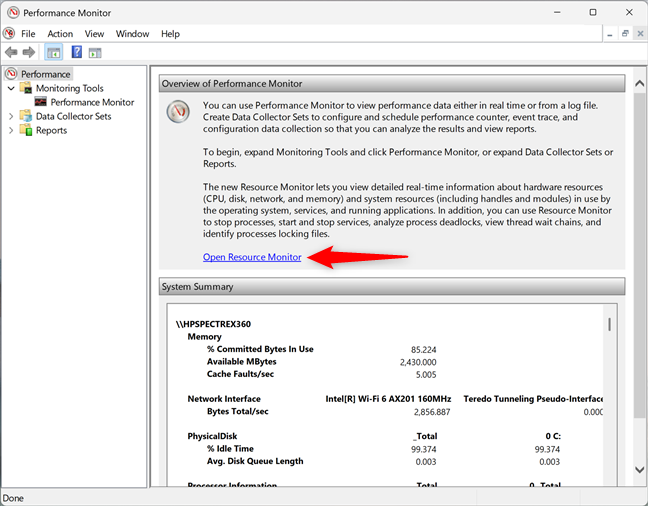
Task: Select Monitoring Tools tree item
Action: pyautogui.click(x=69, y=88)
